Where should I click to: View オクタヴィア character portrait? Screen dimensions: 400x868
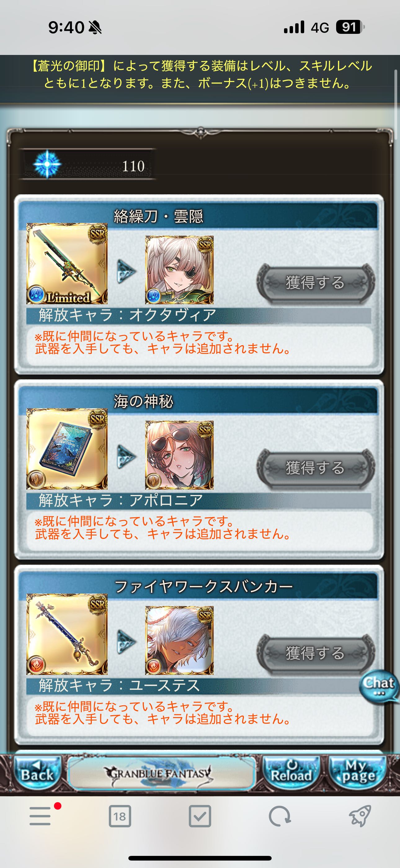pos(179,269)
